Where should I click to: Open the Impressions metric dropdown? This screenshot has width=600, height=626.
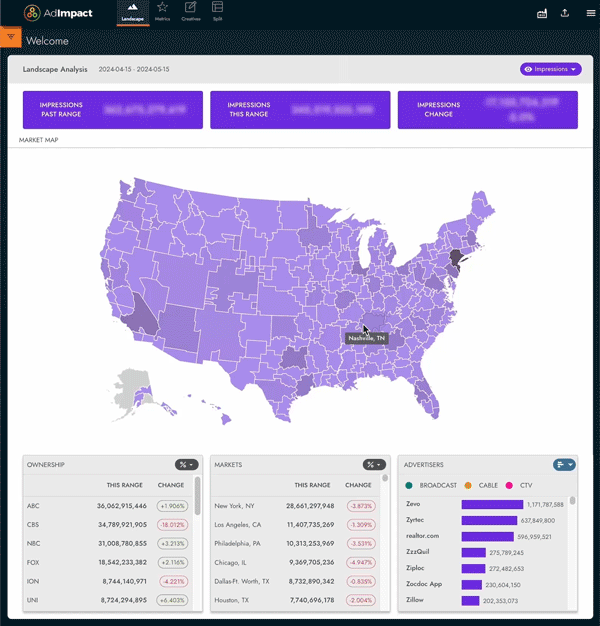(x=550, y=69)
